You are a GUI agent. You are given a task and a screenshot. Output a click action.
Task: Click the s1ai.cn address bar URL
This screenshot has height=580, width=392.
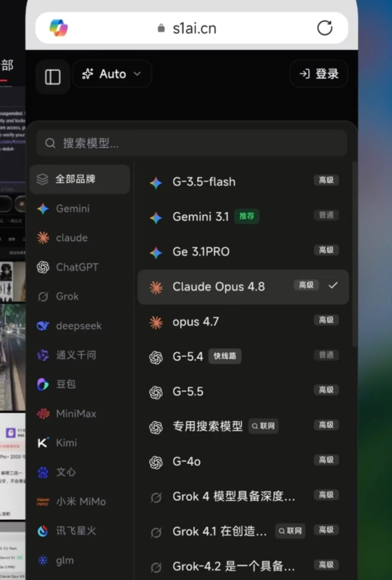194,28
